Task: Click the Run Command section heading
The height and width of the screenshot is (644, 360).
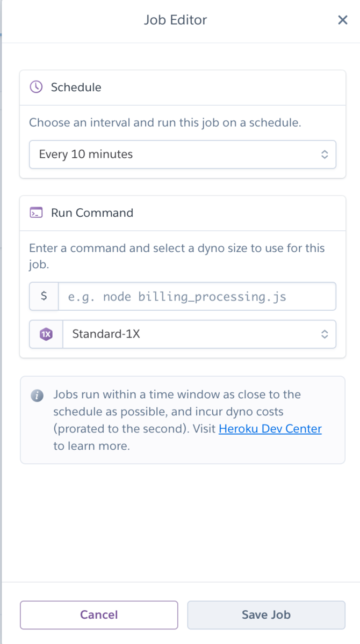Action: [92, 213]
